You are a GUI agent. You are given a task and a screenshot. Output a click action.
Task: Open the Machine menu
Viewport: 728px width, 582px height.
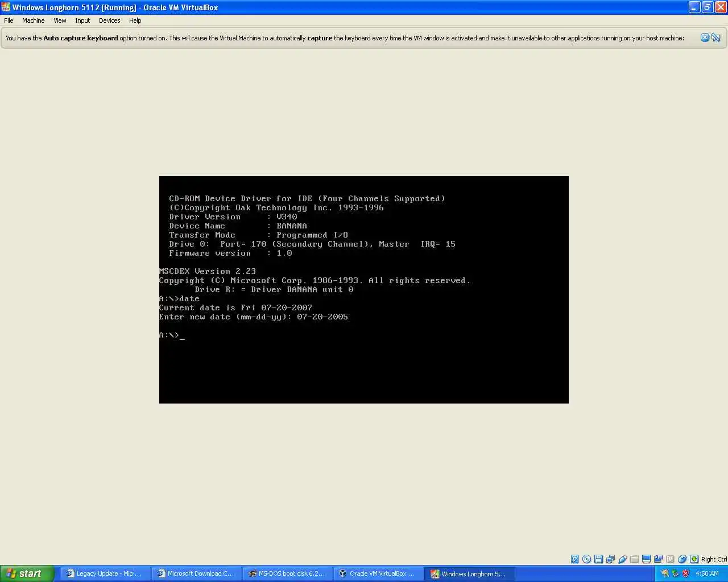coord(33,20)
